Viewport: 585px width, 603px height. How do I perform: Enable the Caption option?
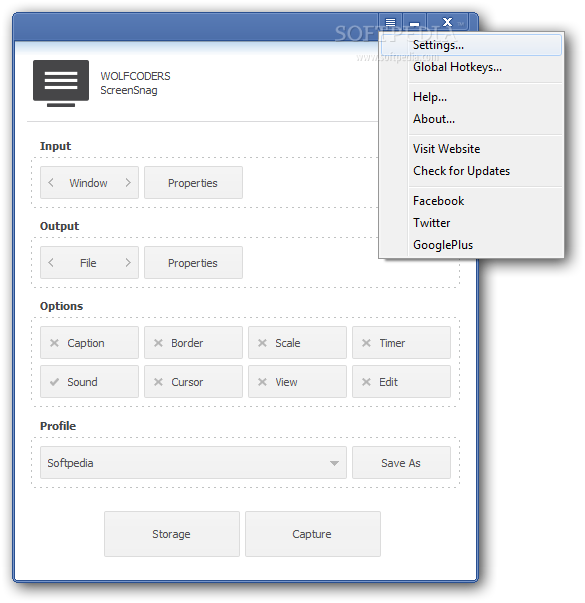pyautogui.click(x=89, y=343)
